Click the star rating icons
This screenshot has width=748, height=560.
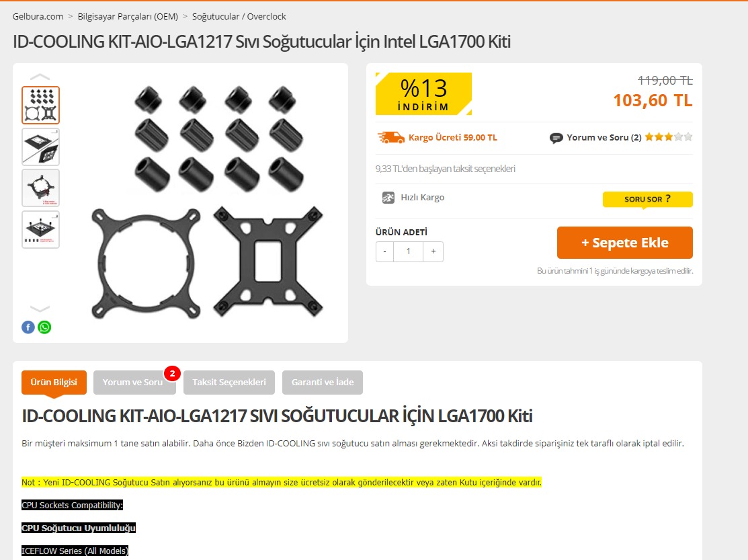click(x=668, y=137)
